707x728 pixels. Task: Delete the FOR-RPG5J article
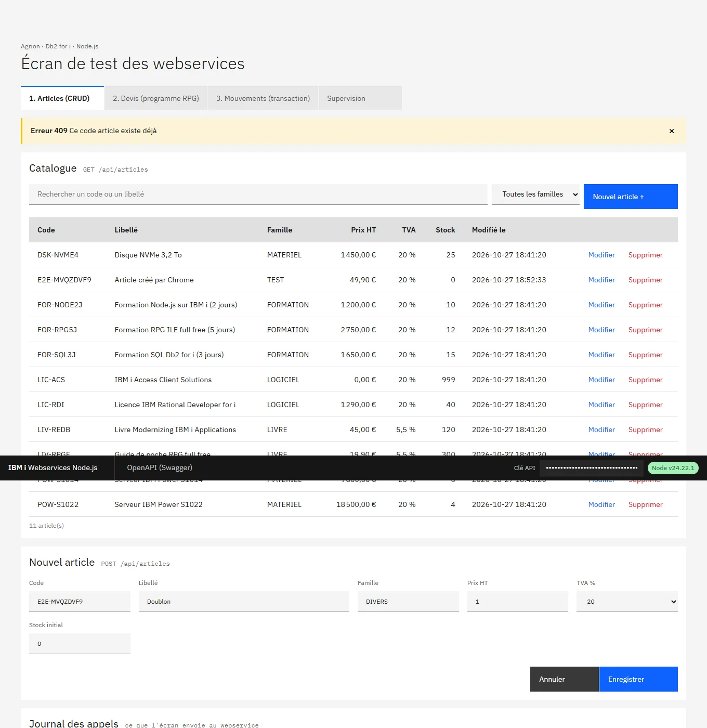645,330
